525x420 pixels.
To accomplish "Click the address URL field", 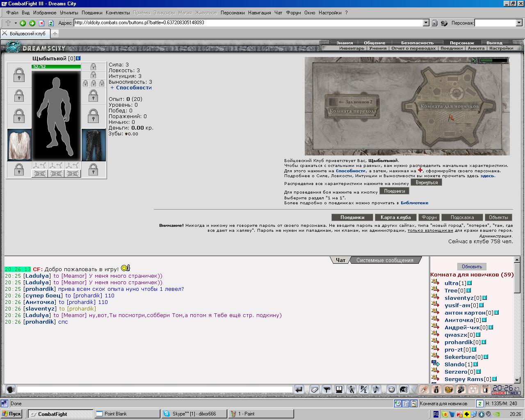I will pyautogui.click(x=248, y=23).
